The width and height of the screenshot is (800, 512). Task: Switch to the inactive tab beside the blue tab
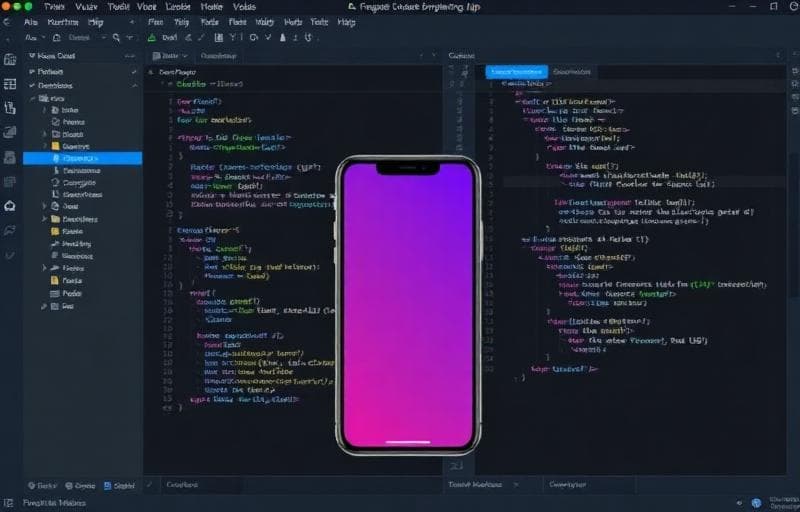coord(572,72)
